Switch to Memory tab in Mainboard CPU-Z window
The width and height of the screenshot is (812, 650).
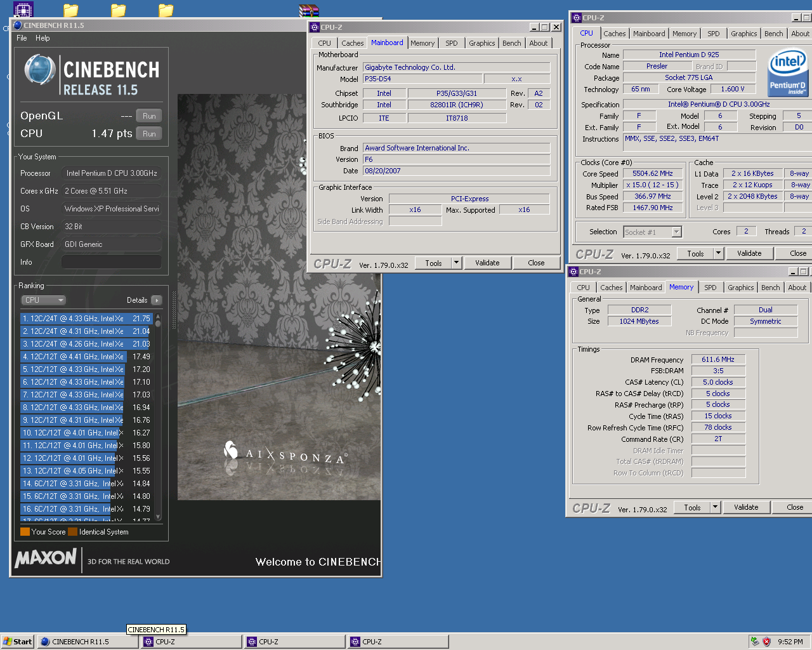[422, 43]
